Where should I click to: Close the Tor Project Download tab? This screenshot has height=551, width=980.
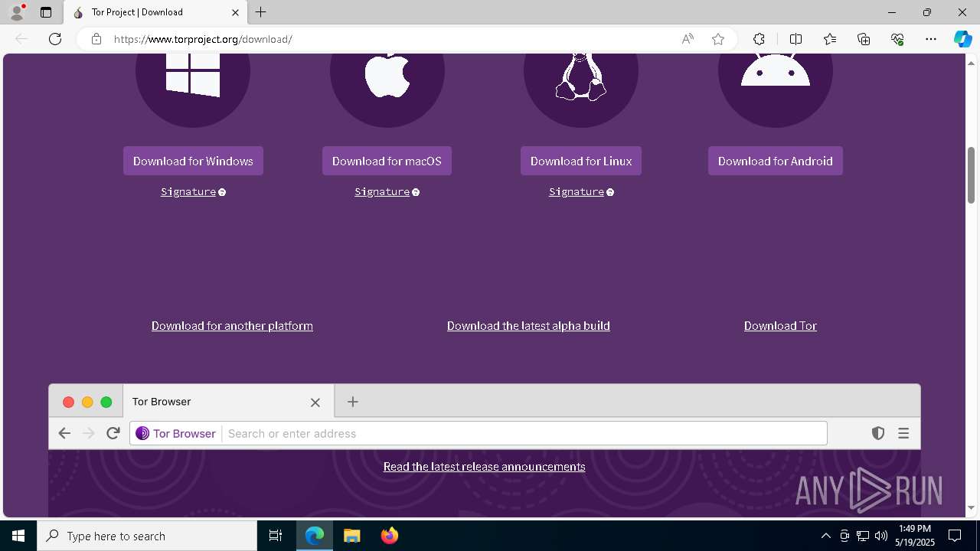(235, 12)
